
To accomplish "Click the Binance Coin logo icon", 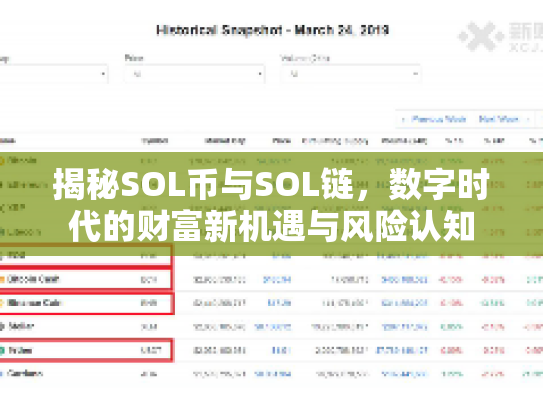I will tap(1, 303).
